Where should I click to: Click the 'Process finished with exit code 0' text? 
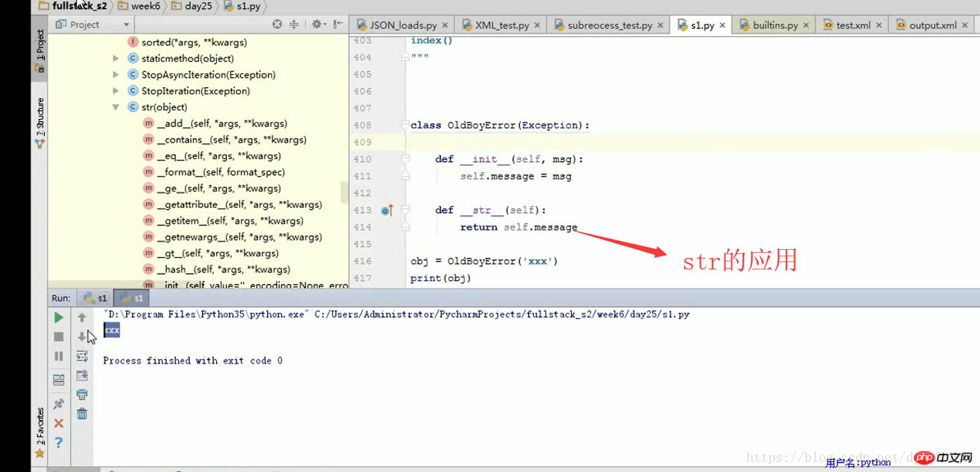pyautogui.click(x=193, y=361)
